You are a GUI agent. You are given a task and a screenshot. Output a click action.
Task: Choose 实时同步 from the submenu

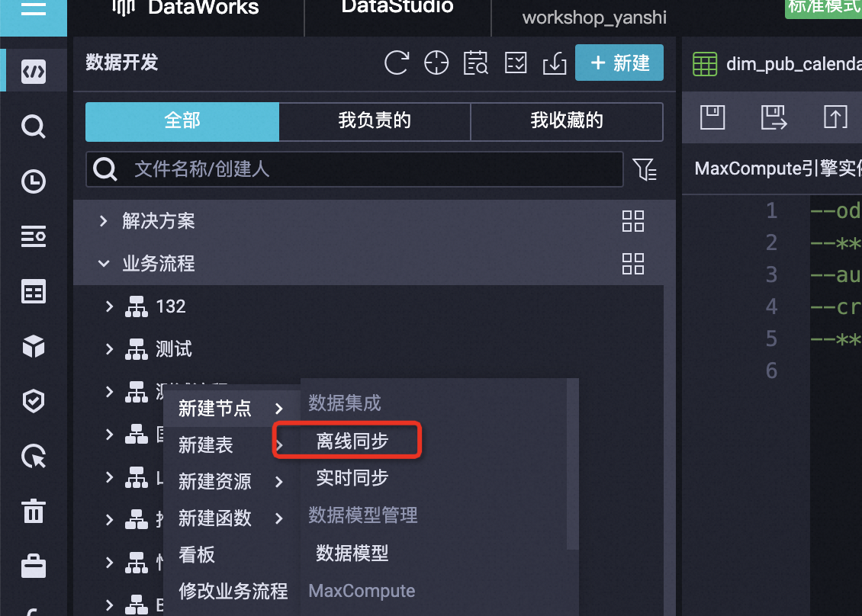pyautogui.click(x=352, y=477)
